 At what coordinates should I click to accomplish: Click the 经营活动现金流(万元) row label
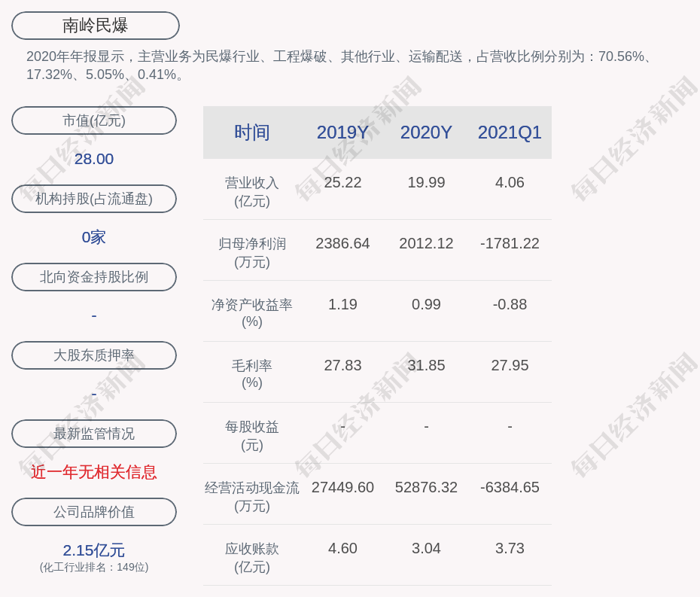click(x=252, y=497)
